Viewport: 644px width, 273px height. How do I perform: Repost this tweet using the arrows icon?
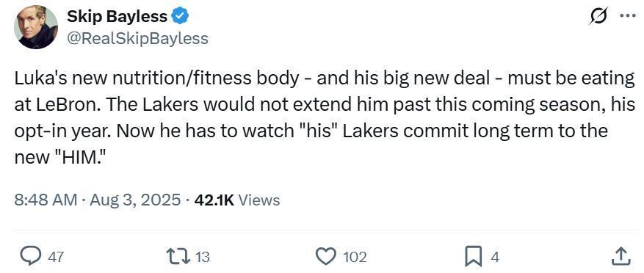(179, 257)
